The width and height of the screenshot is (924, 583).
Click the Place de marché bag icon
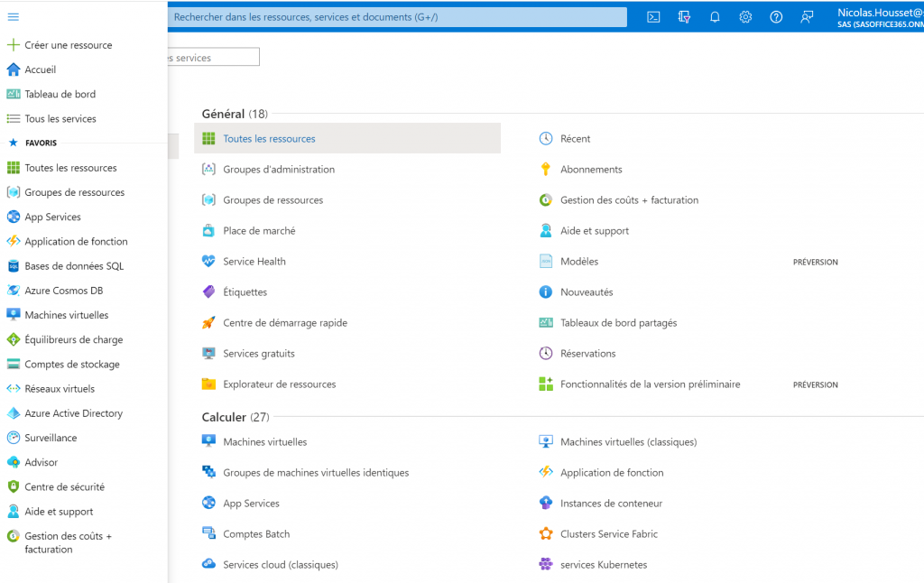coord(208,230)
